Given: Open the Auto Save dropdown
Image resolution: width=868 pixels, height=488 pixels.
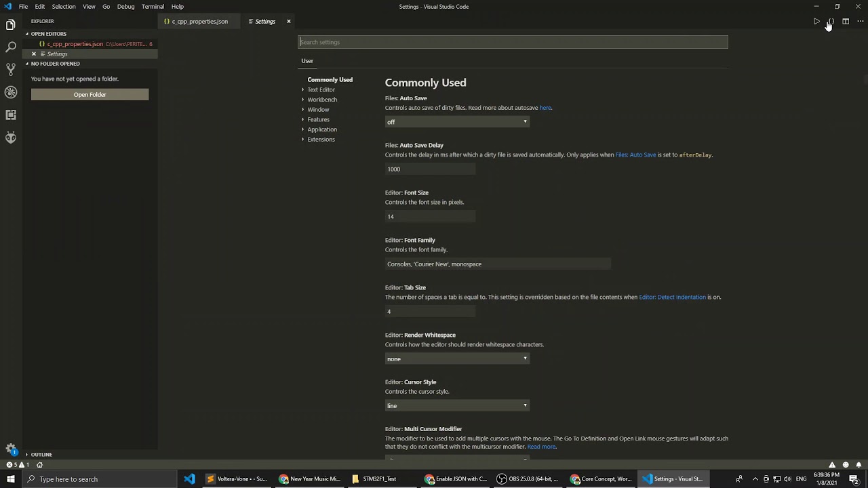Looking at the screenshot, I should point(457,122).
